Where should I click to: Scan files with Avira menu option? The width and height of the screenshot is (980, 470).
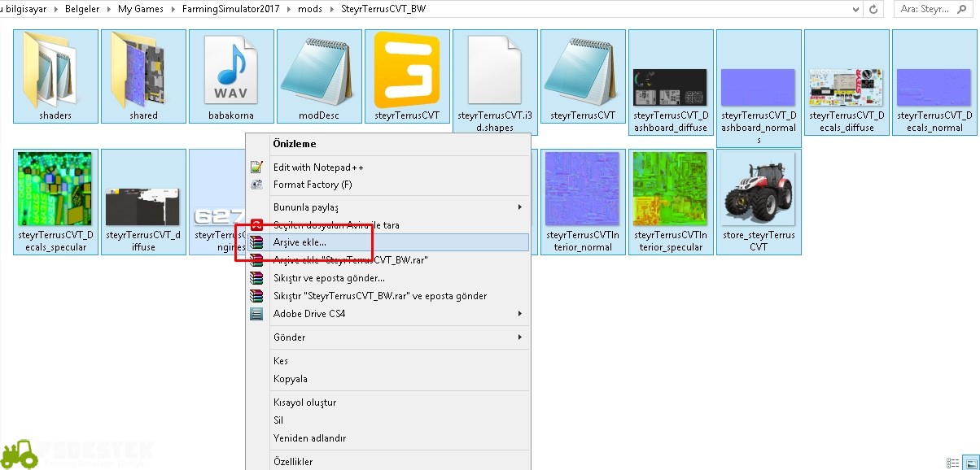(x=336, y=224)
